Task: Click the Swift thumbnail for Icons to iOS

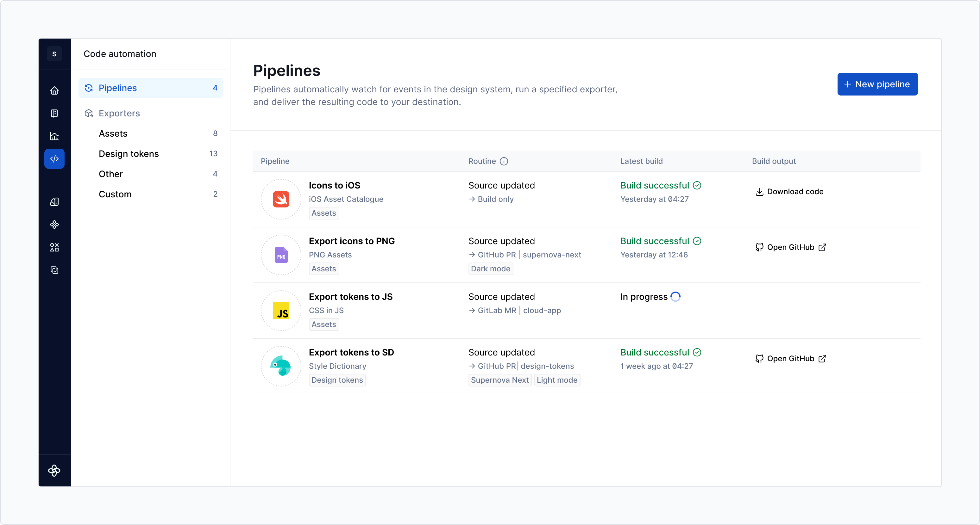Action: pyautogui.click(x=281, y=199)
